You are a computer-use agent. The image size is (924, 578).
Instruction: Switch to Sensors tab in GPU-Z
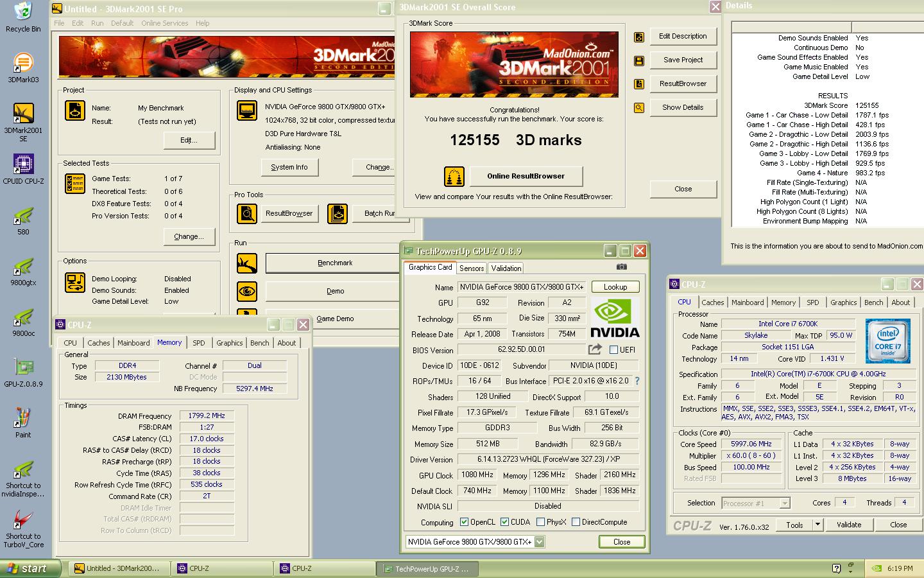tap(472, 268)
